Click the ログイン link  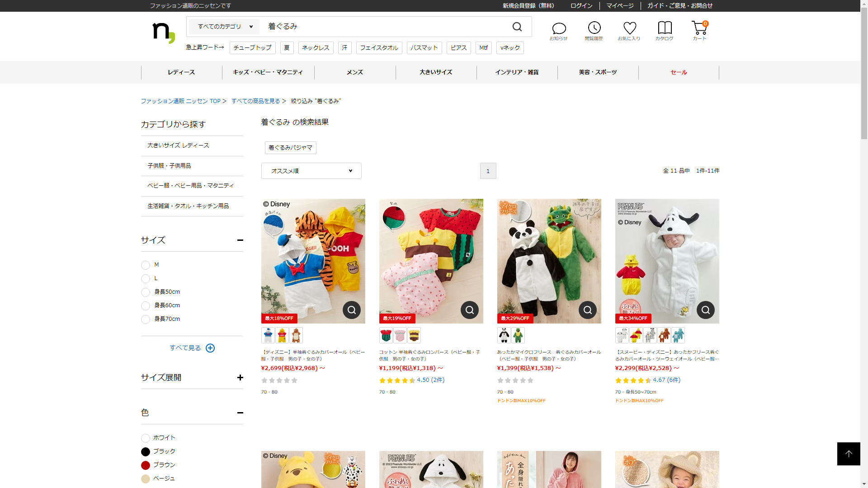click(x=581, y=6)
